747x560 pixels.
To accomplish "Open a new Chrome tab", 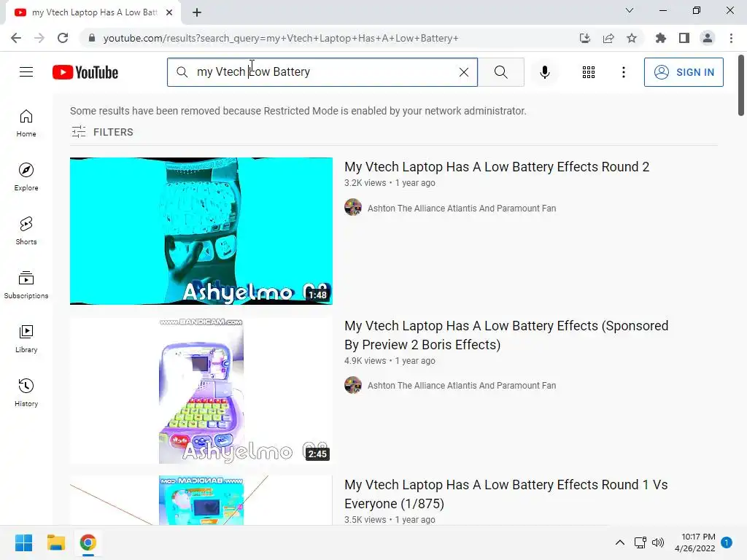I will (x=197, y=13).
